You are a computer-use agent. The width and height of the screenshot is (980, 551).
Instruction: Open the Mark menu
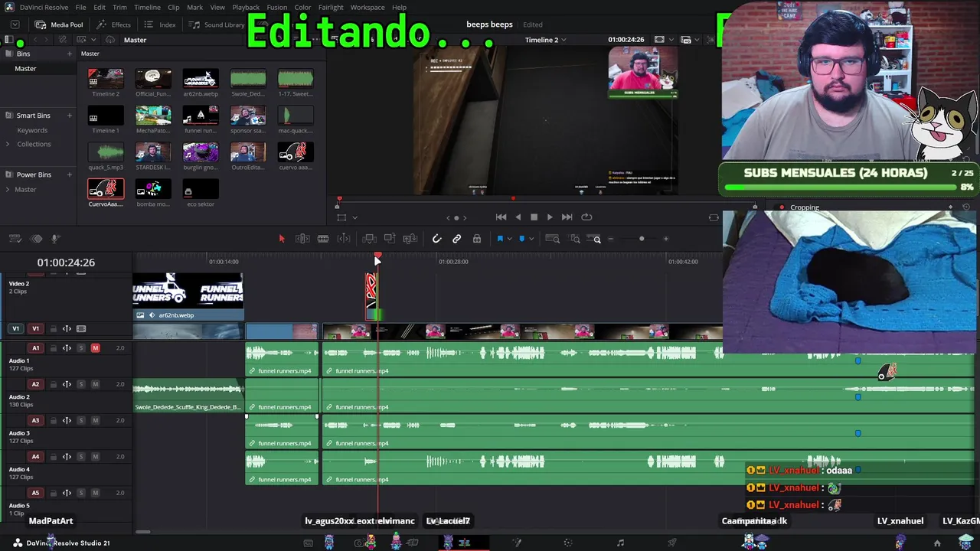click(195, 7)
